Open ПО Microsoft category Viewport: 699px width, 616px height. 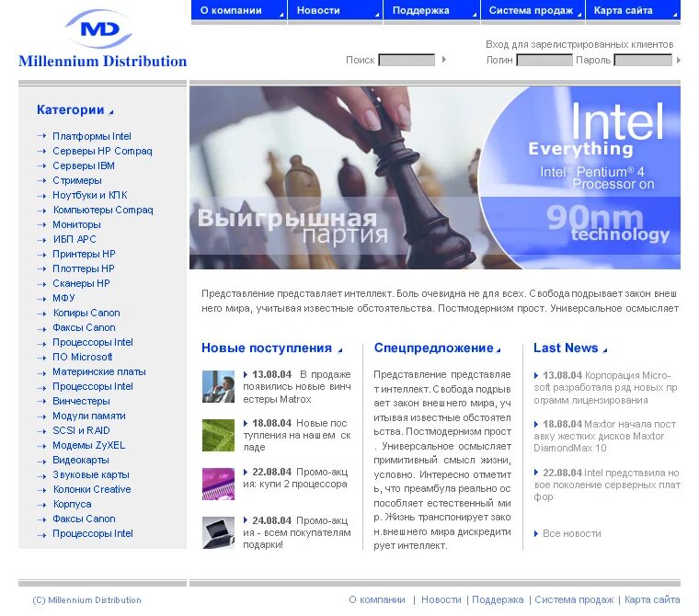[83, 357]
